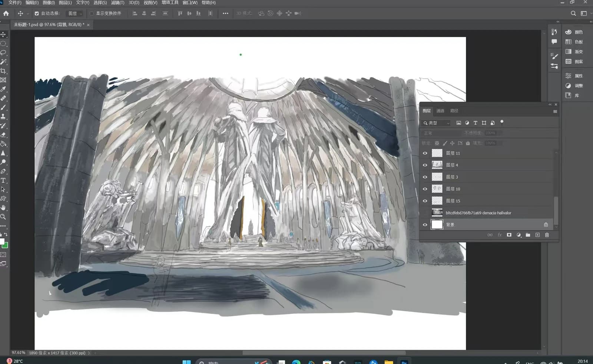The image size is (593, 364).
Task: Collapse the Layers panel with double arrows
Action: click(550, 105)
